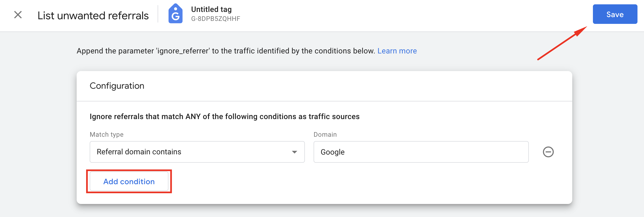644x217 pixels.
Task: Click the Match type field label
Action: pyautogui.click(x=107, y=135)
